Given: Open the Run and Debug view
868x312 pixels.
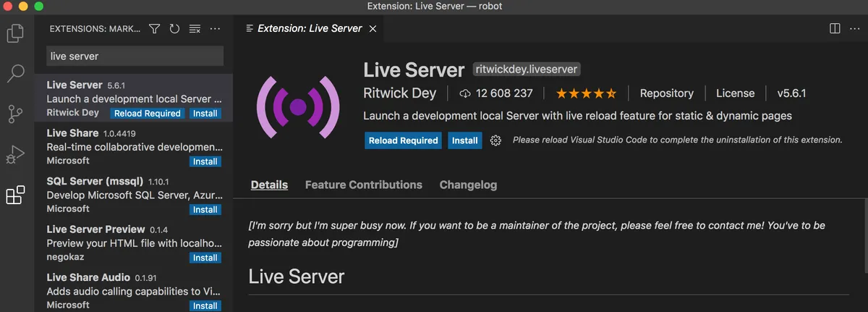Looking at the screenshot, I should [x=15, y=155].
